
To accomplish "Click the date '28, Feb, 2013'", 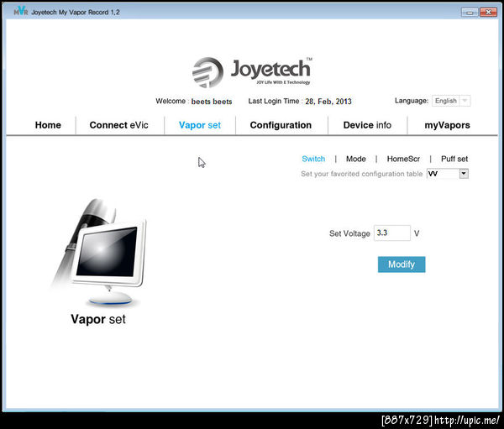I will (x=328, y=102).
